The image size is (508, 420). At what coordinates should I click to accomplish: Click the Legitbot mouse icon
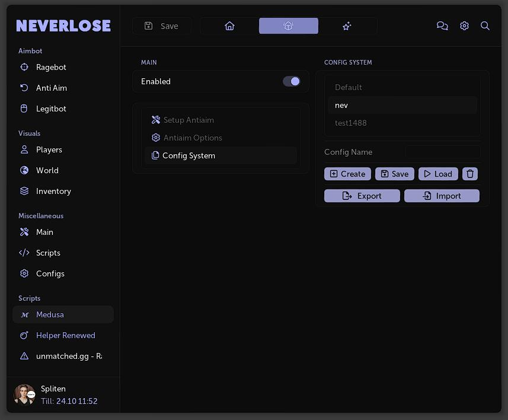click(24, 109)
